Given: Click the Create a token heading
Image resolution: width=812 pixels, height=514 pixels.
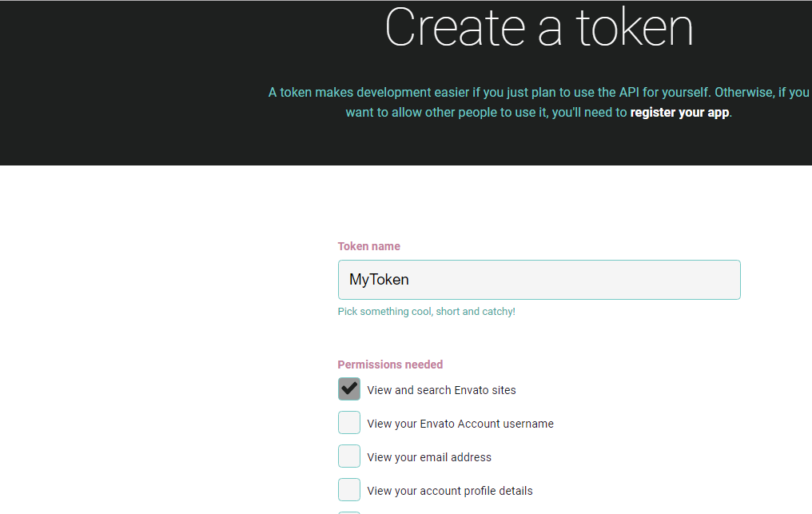Looking at the screenshot, I should point(539,28).
